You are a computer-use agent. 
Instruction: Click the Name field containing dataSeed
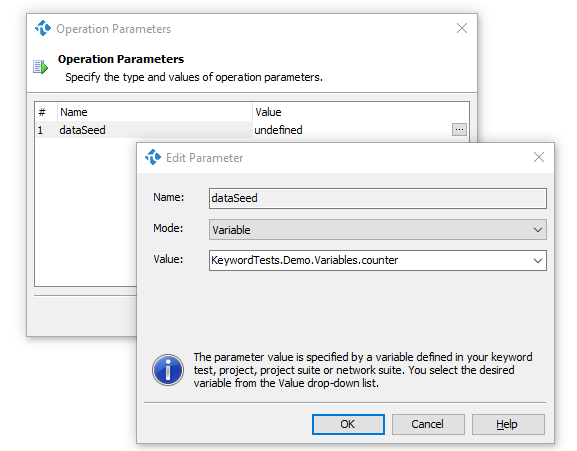pos(378,198)
